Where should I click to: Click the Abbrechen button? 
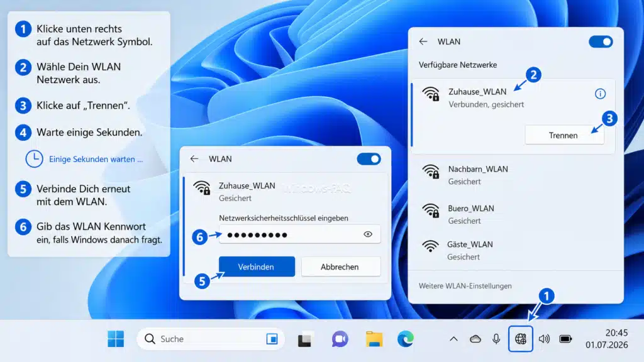pos(340,266)
